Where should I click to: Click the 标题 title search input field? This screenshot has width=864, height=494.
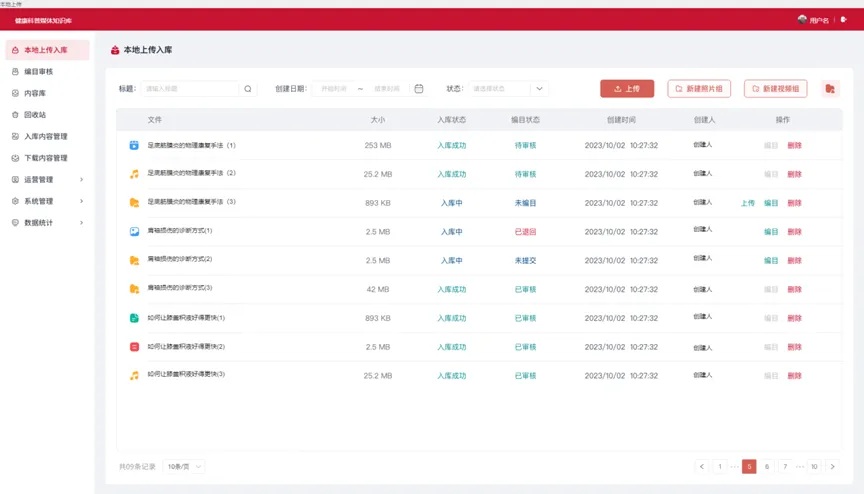pos(190,89)
